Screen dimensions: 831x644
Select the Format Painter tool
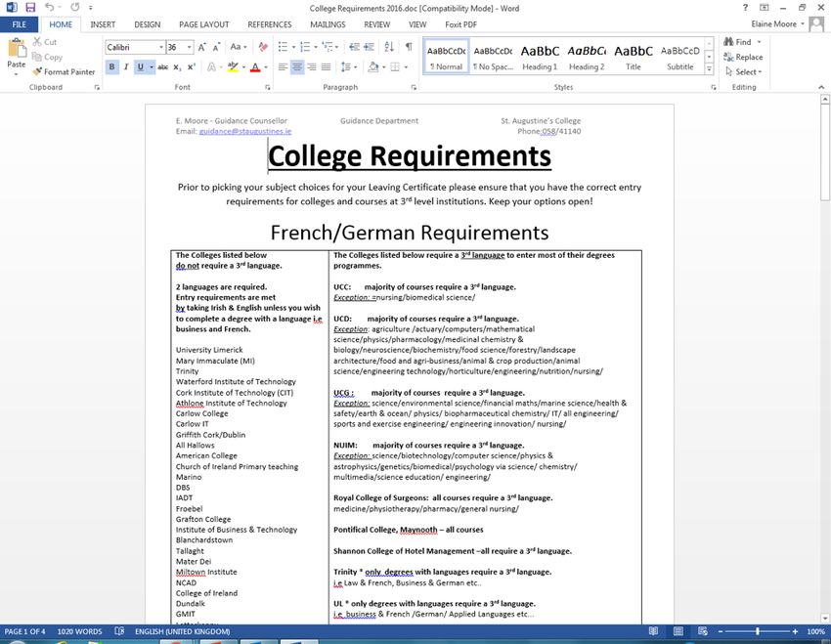[64, 71]
